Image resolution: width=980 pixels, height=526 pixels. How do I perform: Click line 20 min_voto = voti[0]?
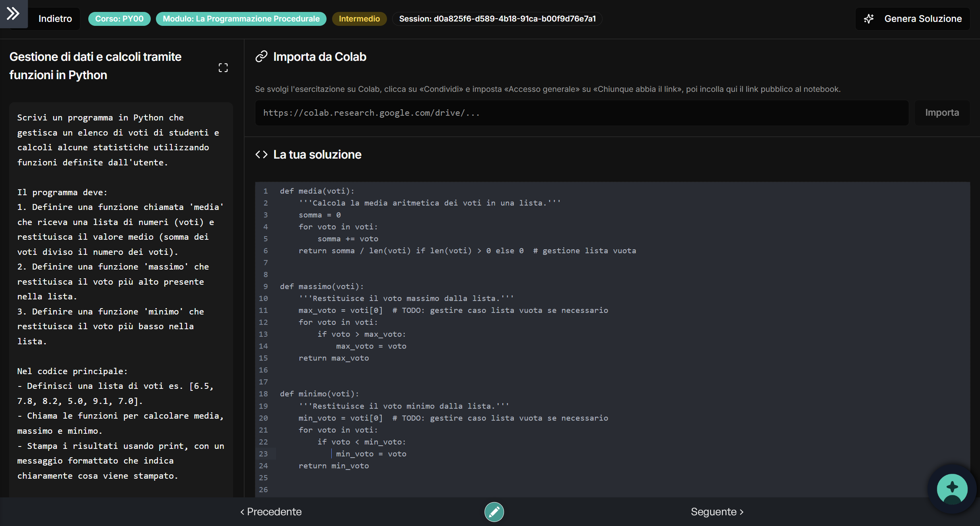pos(453,418)
